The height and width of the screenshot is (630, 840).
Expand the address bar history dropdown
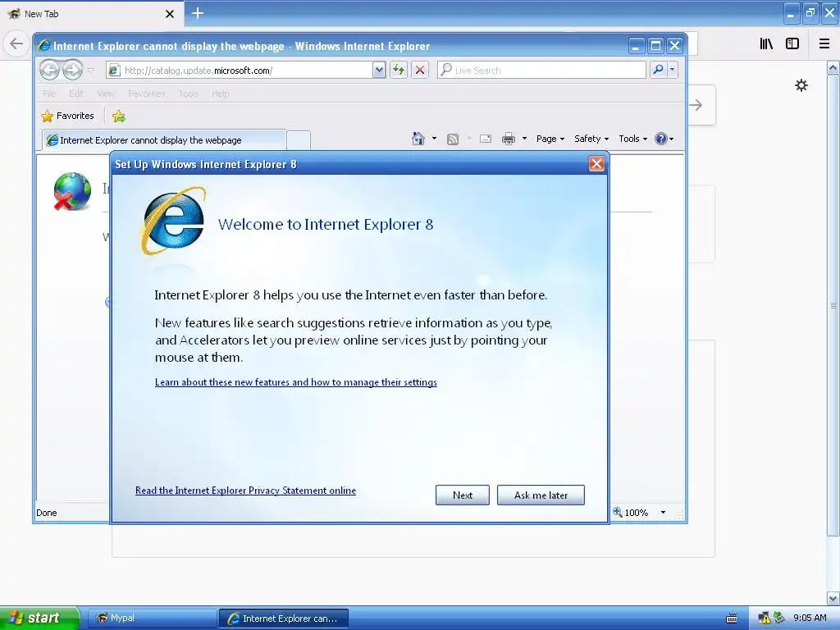pos(379,71)
